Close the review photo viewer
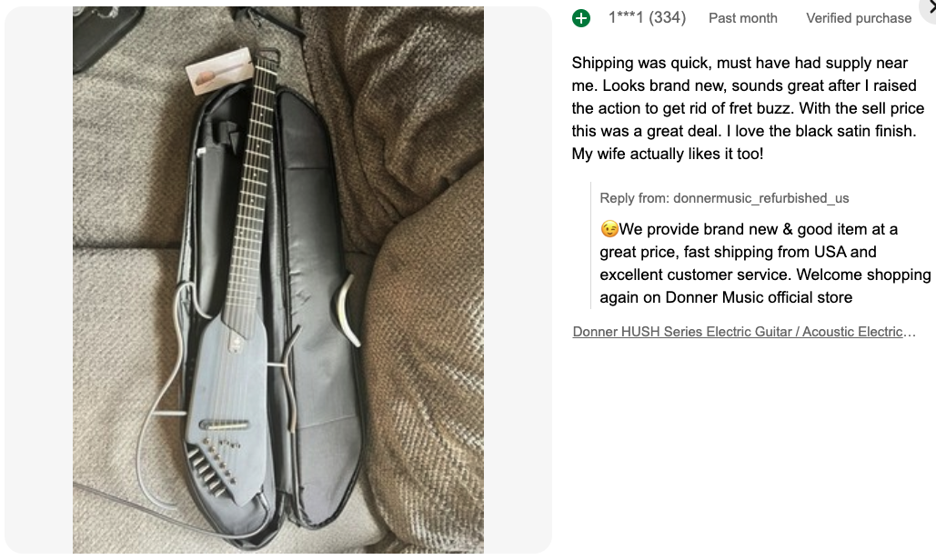 930,8
